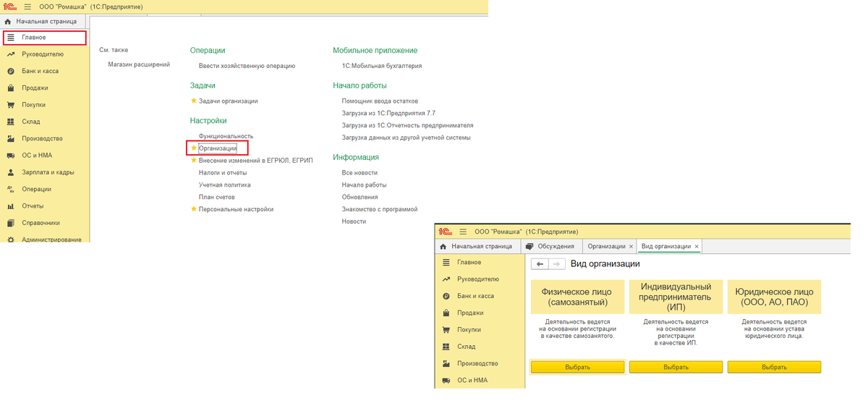
Task: Open the Организации link under Настройки
Action: (x=218, y=148)
